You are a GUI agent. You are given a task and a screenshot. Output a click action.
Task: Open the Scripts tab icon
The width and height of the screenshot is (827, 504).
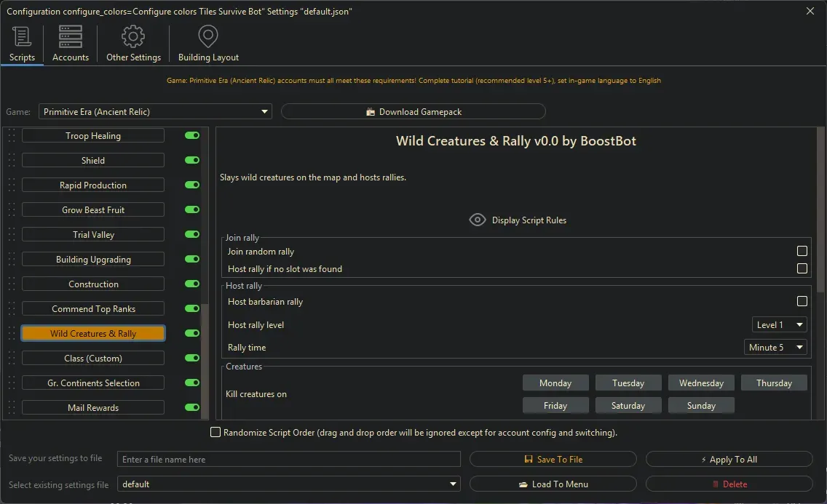22,36
